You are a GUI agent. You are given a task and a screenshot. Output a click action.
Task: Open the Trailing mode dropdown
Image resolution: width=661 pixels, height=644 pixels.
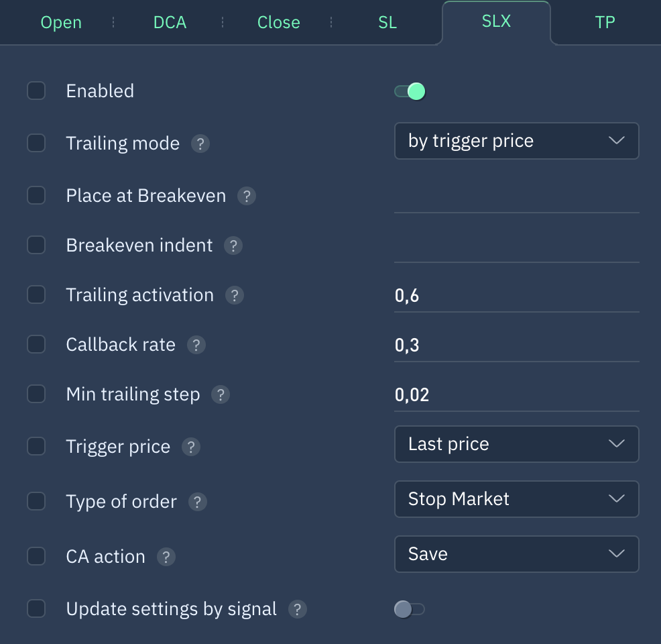516,141
